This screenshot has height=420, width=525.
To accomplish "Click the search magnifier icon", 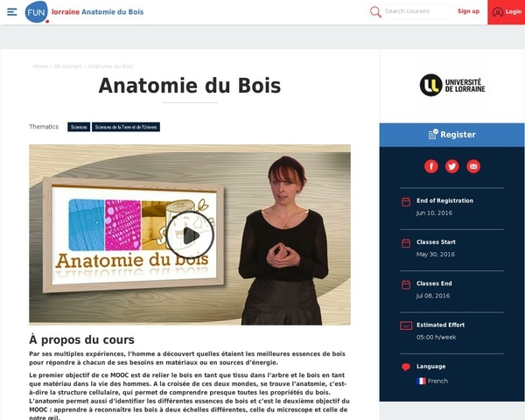I will pos(375,12).
